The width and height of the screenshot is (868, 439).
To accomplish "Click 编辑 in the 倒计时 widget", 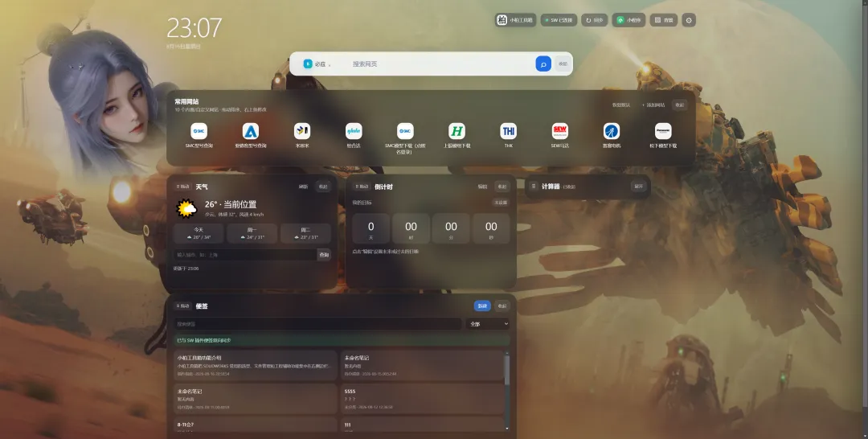I will click(482, 187).
